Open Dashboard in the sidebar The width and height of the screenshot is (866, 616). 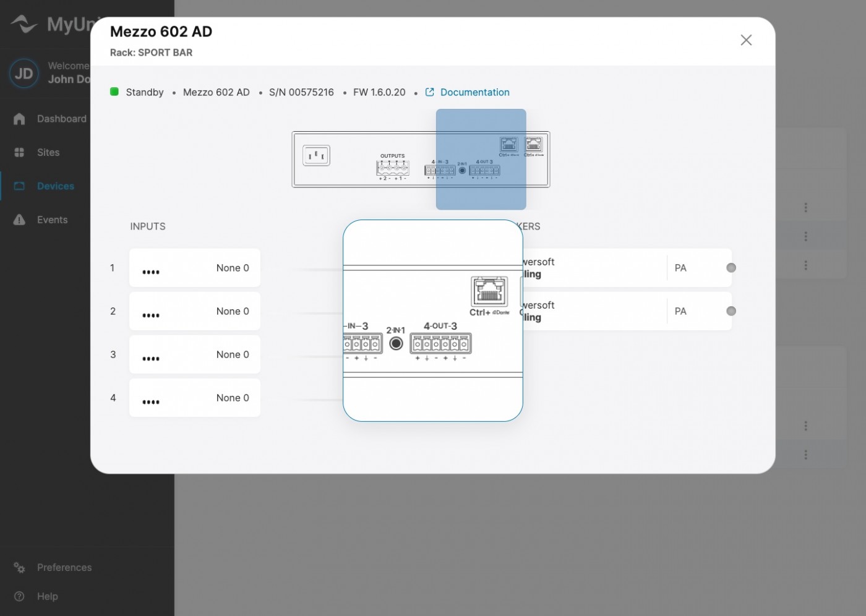click(x=61, y=119)
